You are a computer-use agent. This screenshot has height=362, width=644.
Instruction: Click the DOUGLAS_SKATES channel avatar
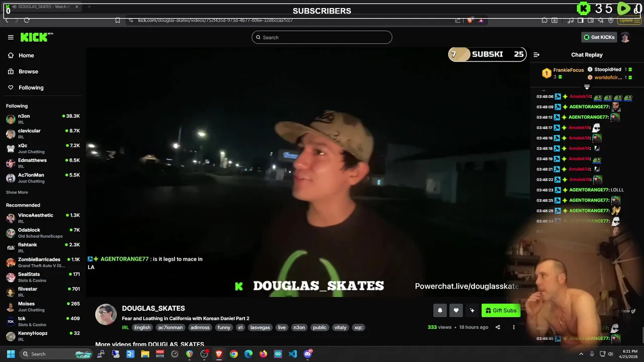click(106, 314)
